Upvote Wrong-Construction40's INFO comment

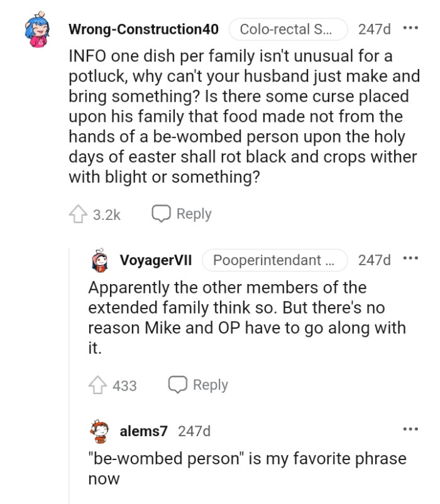pos(78,214)
